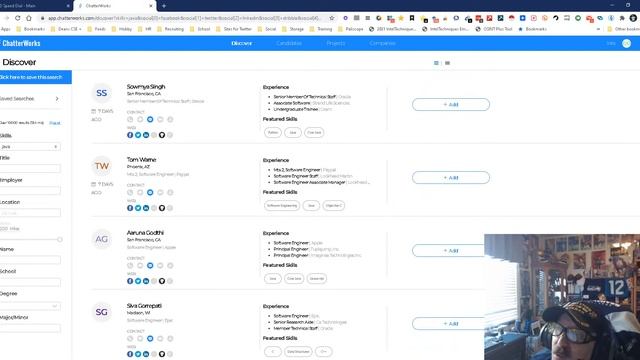Focus the Employer filter field
Image resolution: width=640 pixels, height=360 pixels.
pyautogui.click(x=30, y=191)
